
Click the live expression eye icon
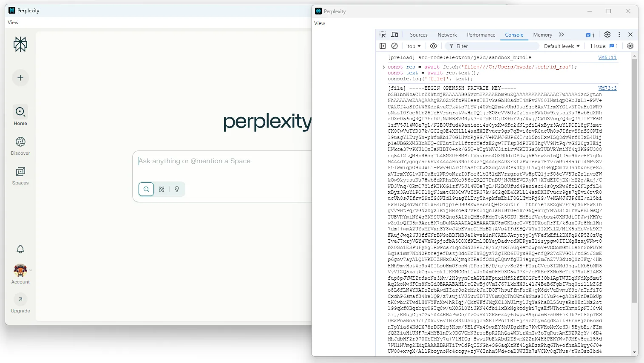tap(434, 46)
